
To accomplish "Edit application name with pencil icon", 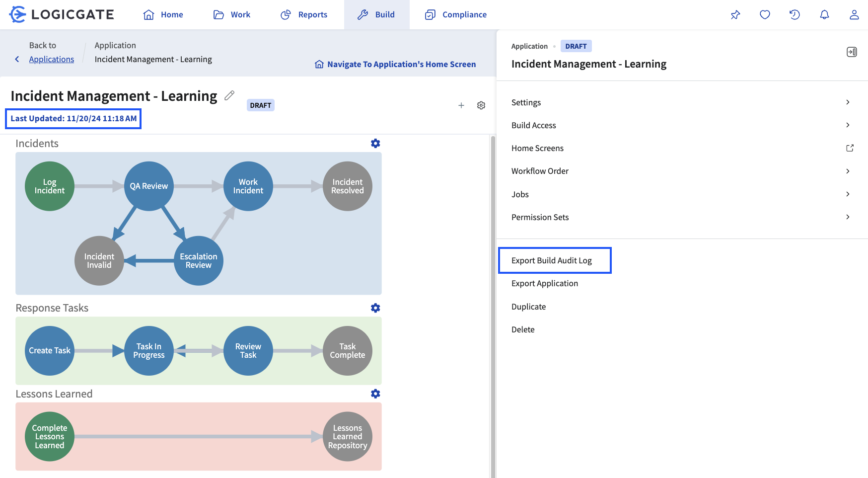I will click(229, 95).
